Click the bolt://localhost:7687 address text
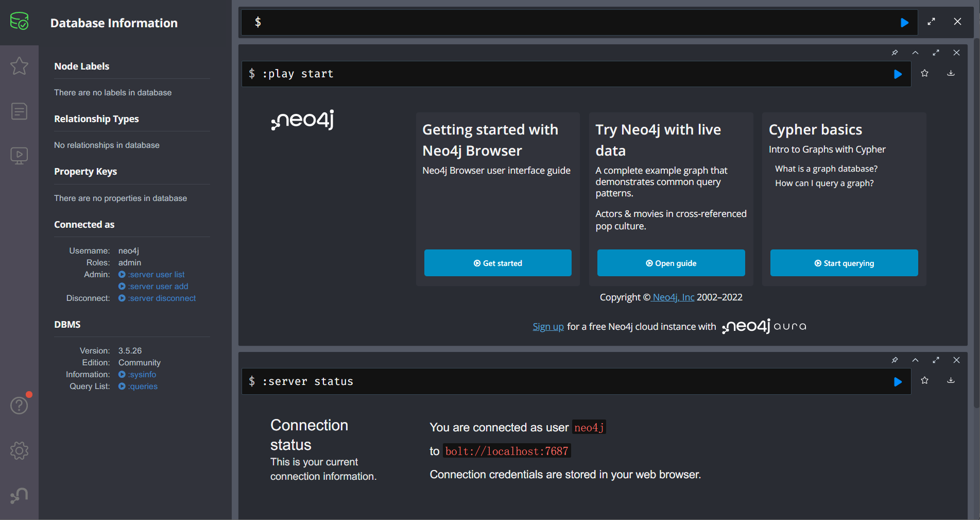This screenshot has height=520, width=980. pos(507,451)
